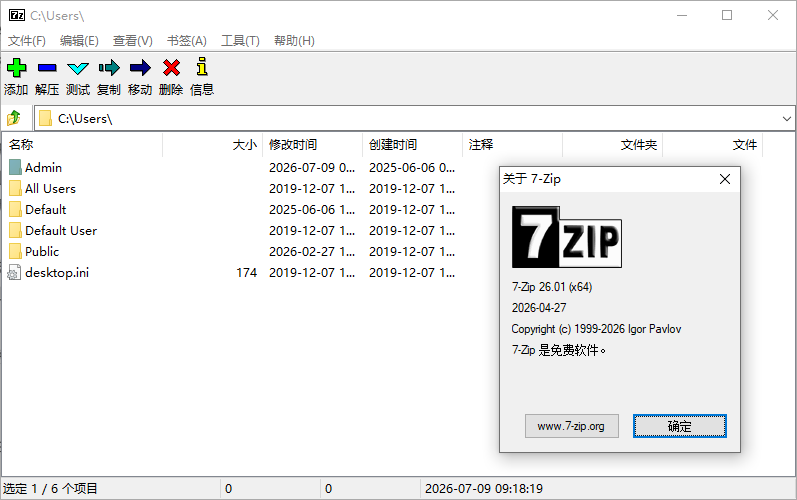Close the 关于 7-Zip dialog with its X
The height and width of the screenshot is (500, 797).
point(725,179)
